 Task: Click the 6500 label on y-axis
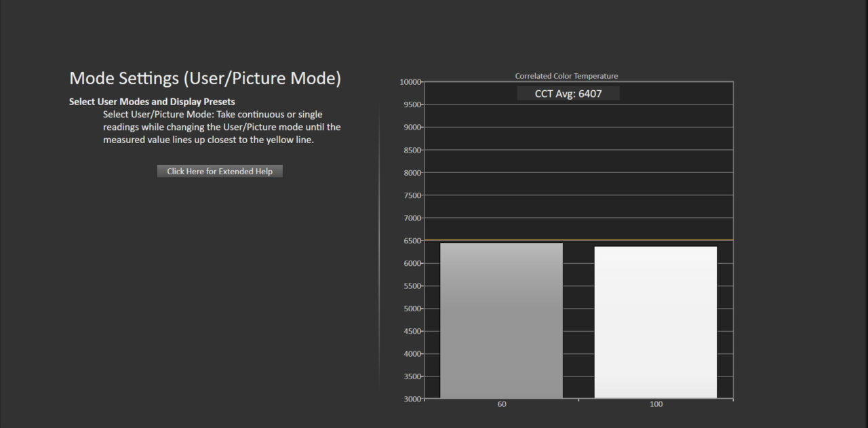point(413,241)
